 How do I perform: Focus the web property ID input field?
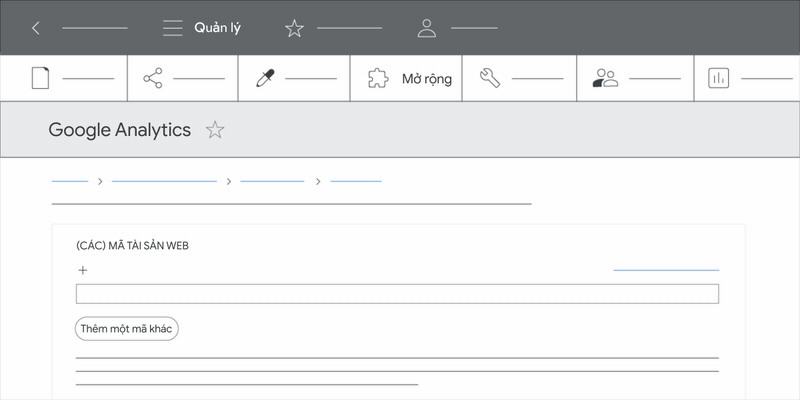click(x=397, y=294)
